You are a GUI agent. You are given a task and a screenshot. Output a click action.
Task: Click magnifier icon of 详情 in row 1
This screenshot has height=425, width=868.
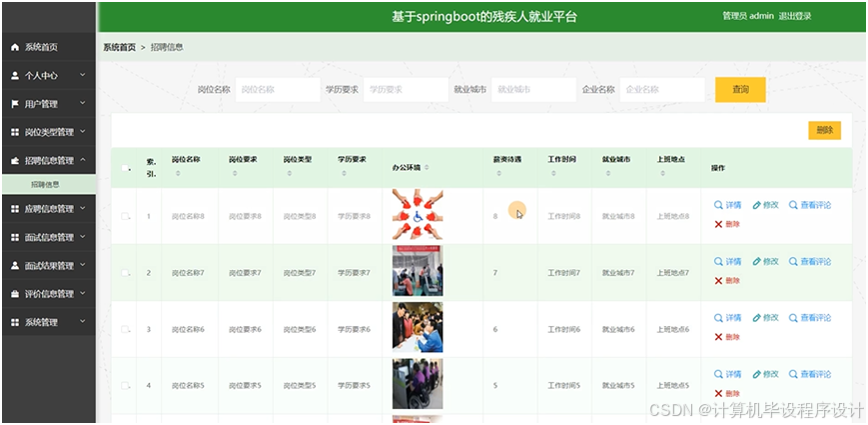pos(718,205)
